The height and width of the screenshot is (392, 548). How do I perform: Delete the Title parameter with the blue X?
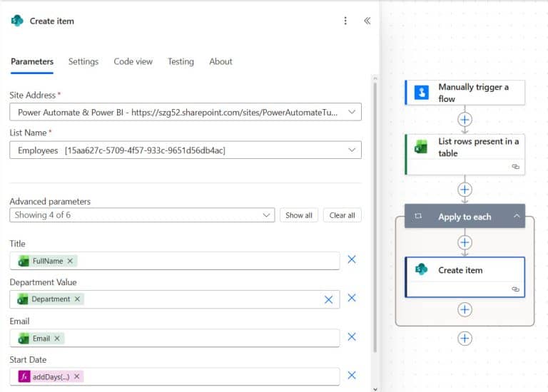[352, 259]
